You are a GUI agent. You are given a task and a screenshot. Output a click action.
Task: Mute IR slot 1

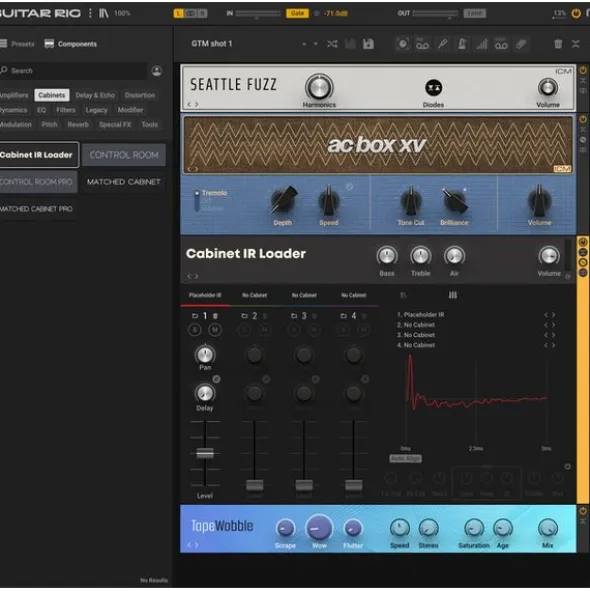point(215,330)
